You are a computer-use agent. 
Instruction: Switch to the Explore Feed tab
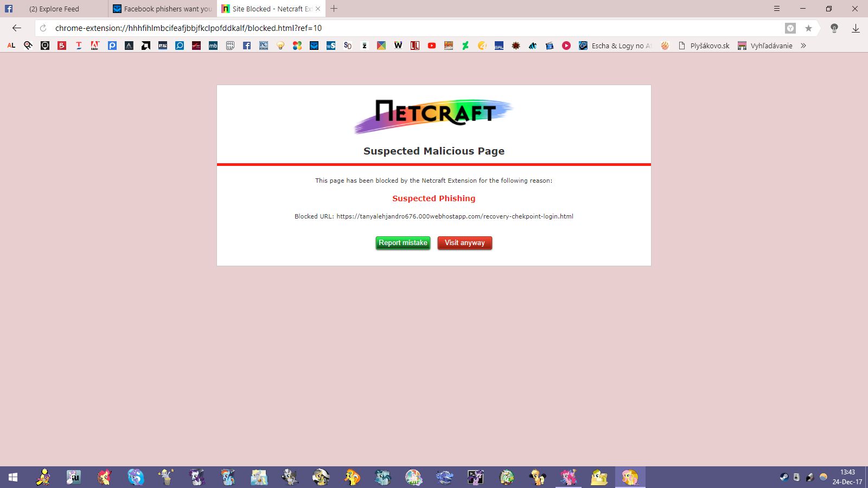pos(54,9)
